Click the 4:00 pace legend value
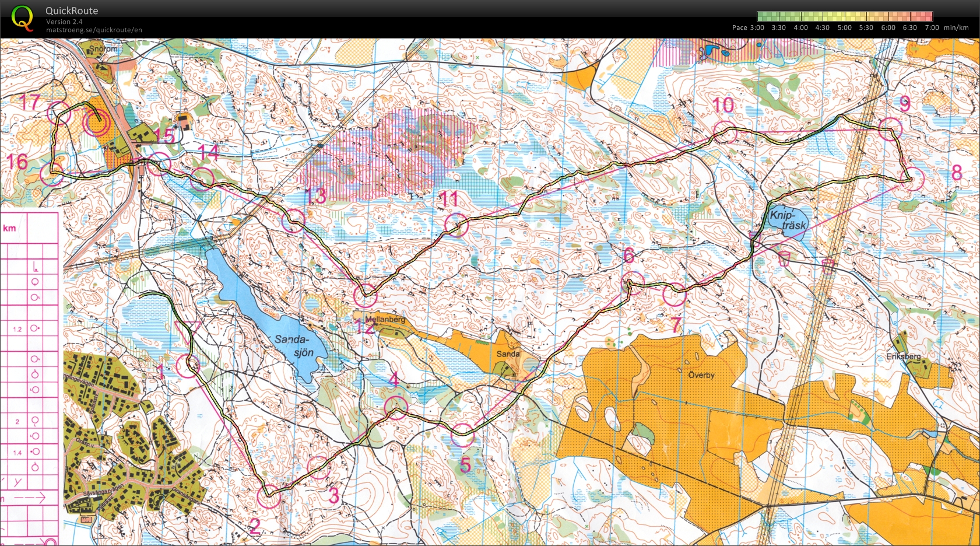980x546 pixels. pos(800,27)
